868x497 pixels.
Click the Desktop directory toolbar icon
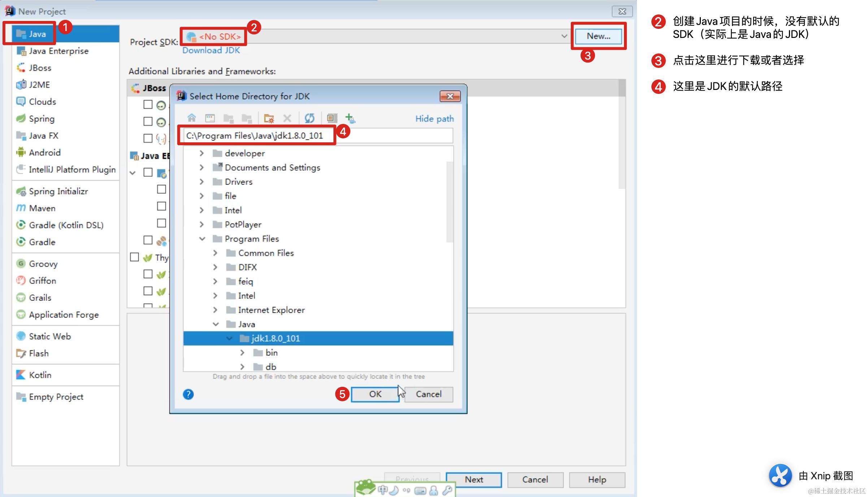(210, 118)
